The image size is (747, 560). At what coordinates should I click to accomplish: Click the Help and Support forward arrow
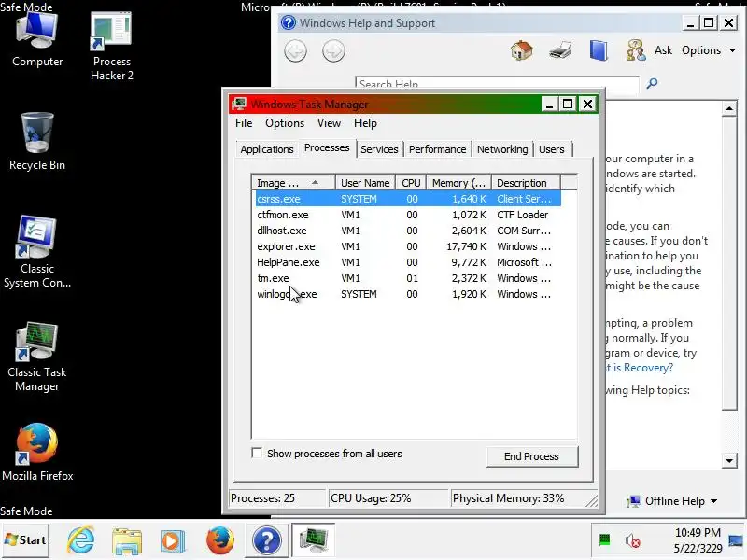333,51
